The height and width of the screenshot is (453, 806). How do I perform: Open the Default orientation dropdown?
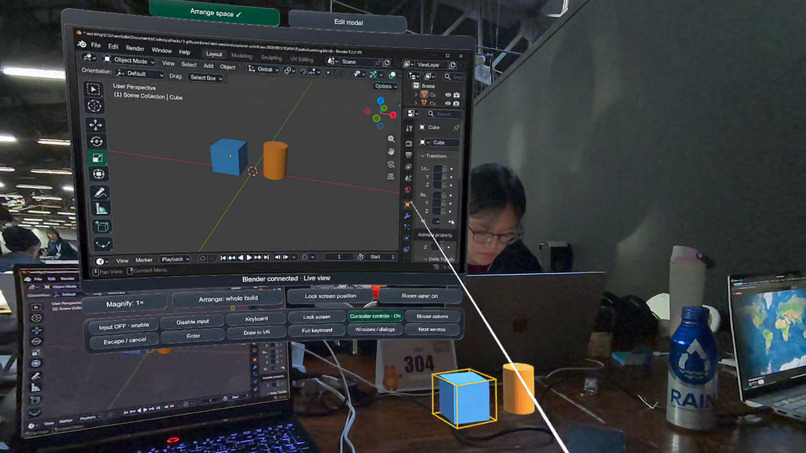(x=139, y=74)
